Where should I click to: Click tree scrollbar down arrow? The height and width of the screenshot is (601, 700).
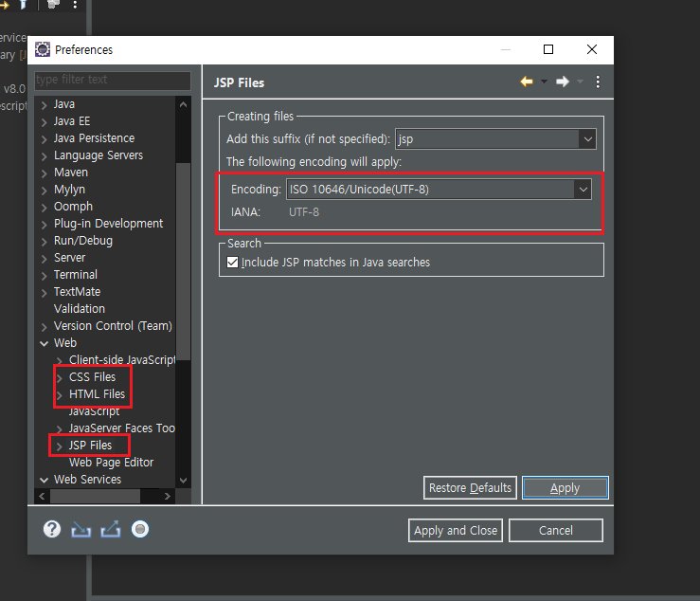click(x=183, y=481)
